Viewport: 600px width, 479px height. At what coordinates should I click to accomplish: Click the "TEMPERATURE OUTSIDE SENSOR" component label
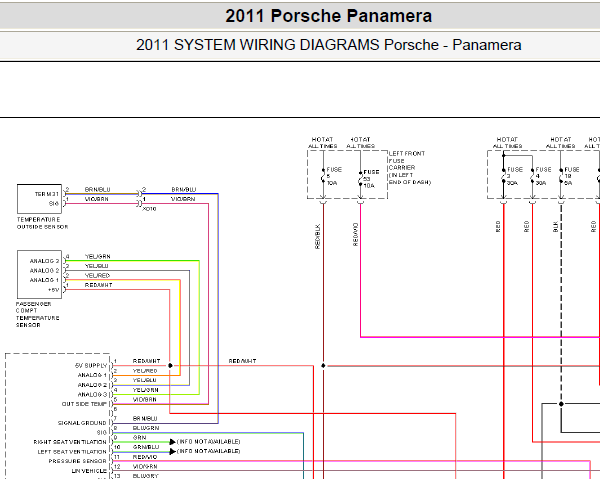42,223
